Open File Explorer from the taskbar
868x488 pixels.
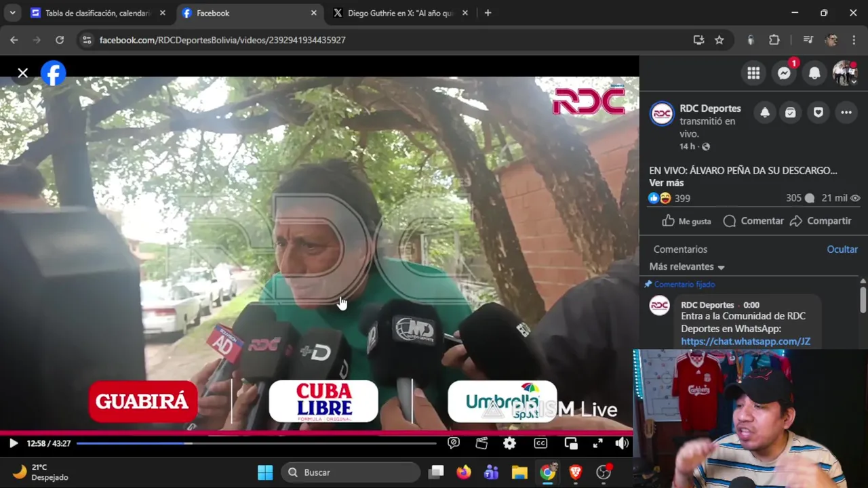point(519,472)
